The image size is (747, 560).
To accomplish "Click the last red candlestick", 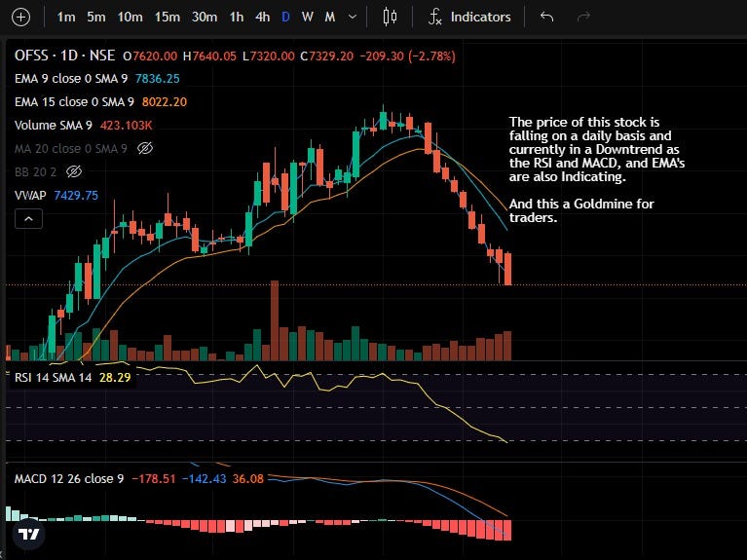I will [x=507, y=269].
